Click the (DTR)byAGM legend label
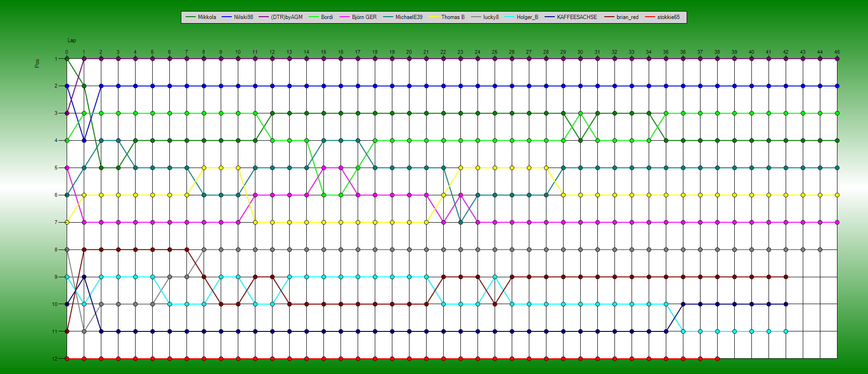This screenshot has width=868, height=374. (286, 17)
